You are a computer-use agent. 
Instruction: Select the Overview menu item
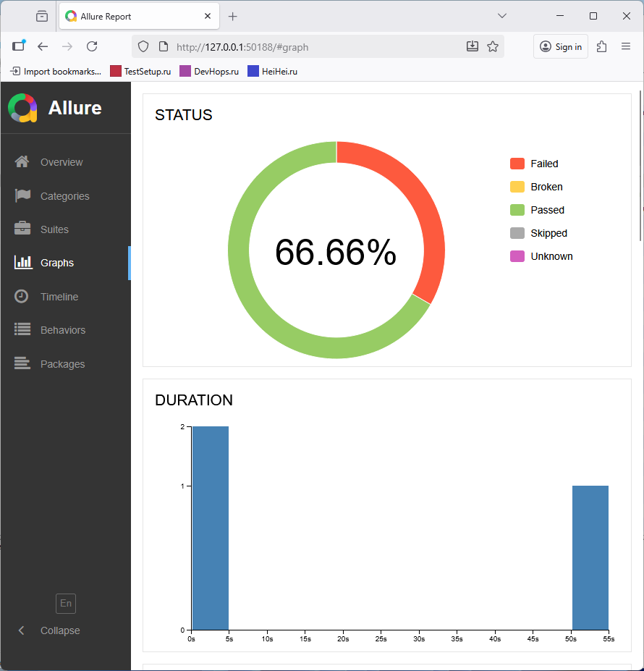[x=65, y=161]
